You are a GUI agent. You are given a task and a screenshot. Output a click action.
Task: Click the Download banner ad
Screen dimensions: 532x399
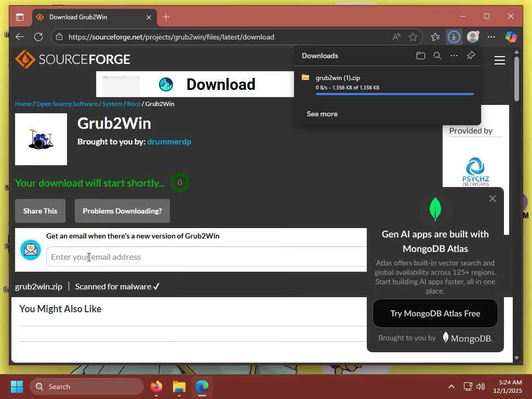[x=195, y=84]
